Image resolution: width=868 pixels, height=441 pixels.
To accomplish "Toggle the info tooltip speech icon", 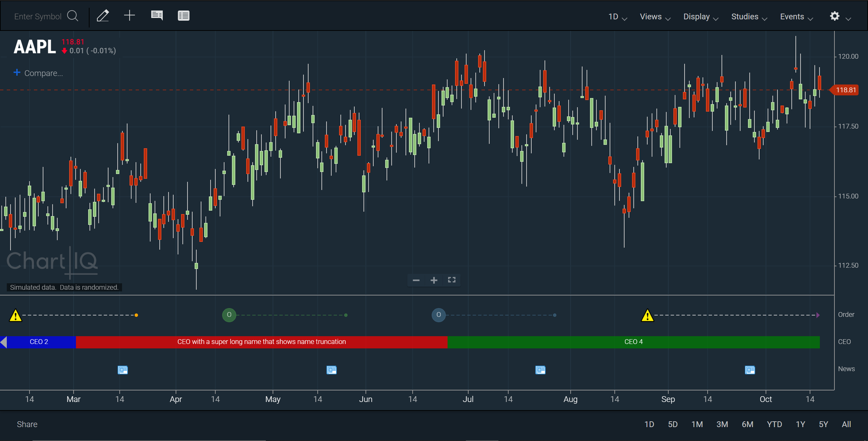I will point(157,16).
